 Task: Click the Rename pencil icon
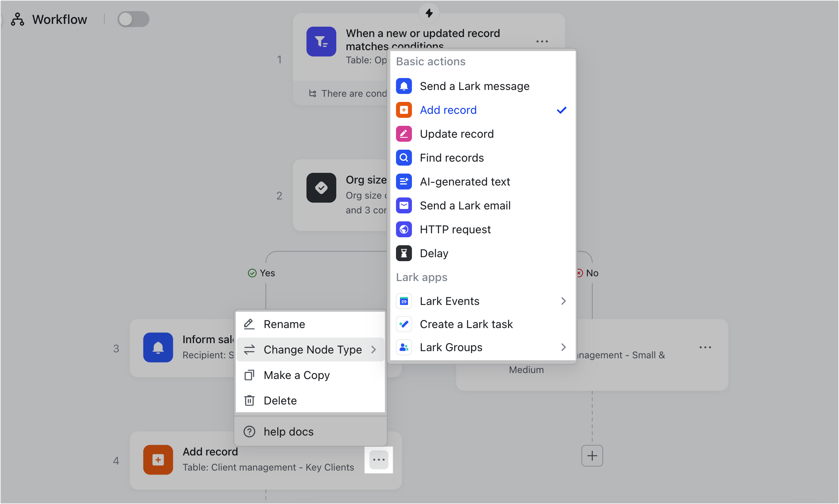[249, 324]
